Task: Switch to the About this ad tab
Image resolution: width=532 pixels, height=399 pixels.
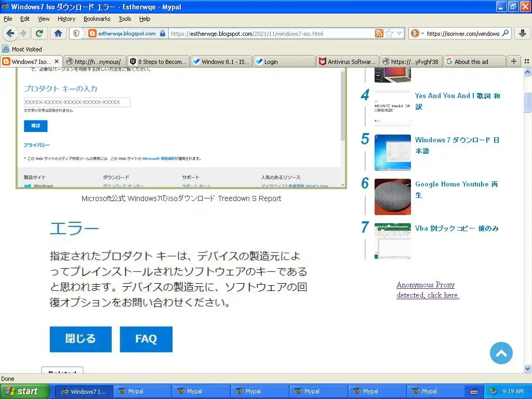Action: tap(474, 62)
